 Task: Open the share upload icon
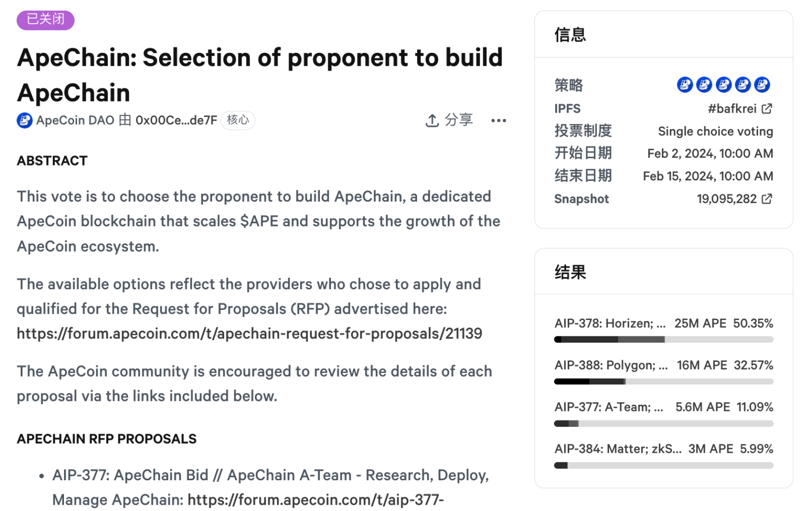[432, 121]
